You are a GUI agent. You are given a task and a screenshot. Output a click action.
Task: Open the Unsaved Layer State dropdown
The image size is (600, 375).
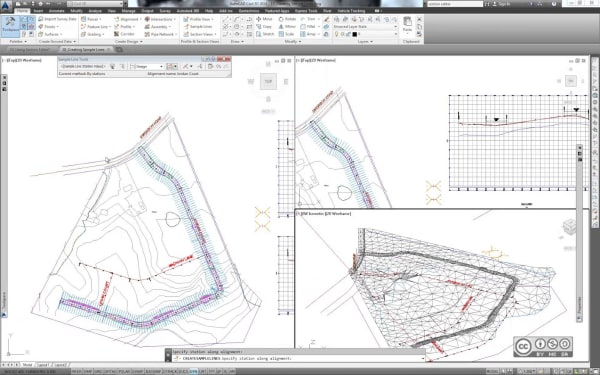365,26
